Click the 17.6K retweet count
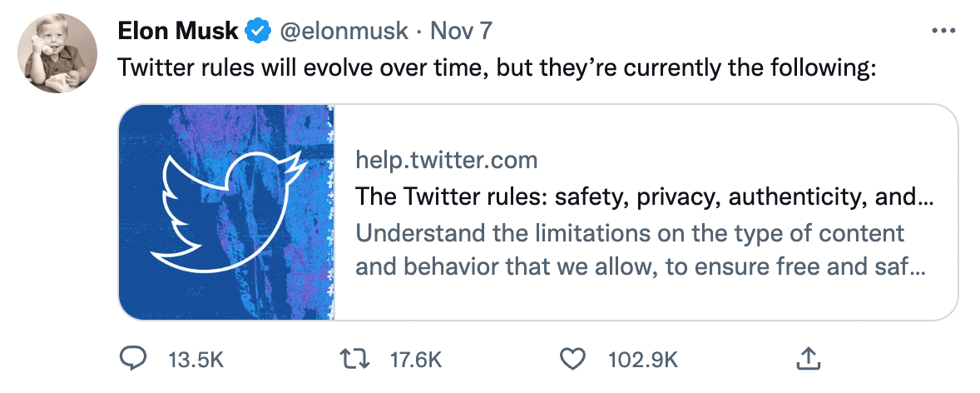980x393 pixels. (414, 361)
